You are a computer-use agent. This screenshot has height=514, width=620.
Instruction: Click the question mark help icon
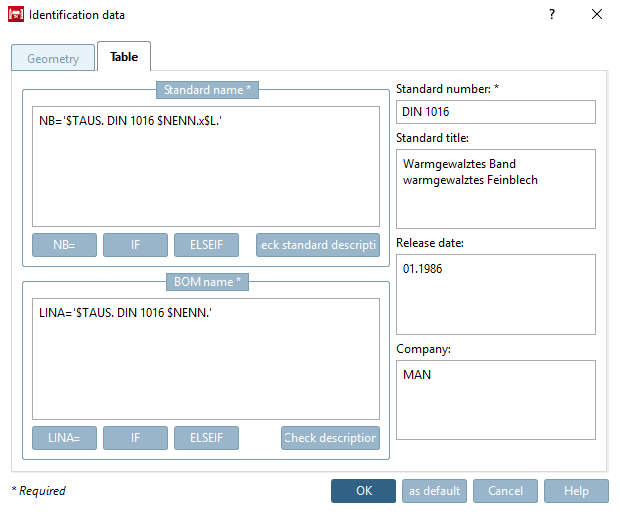[x=552, y=15]
